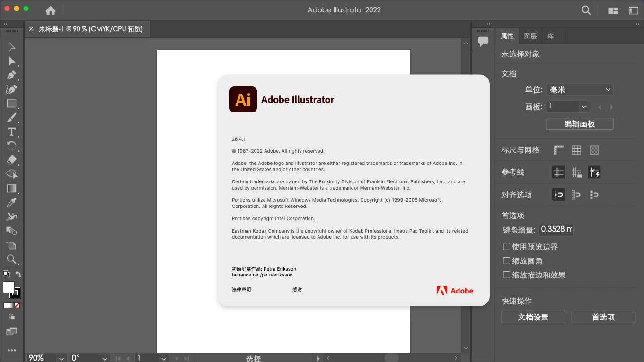644x362 pixels.
Task: Open the Edit Toolbar ellipsis
Action: [12, 350]
